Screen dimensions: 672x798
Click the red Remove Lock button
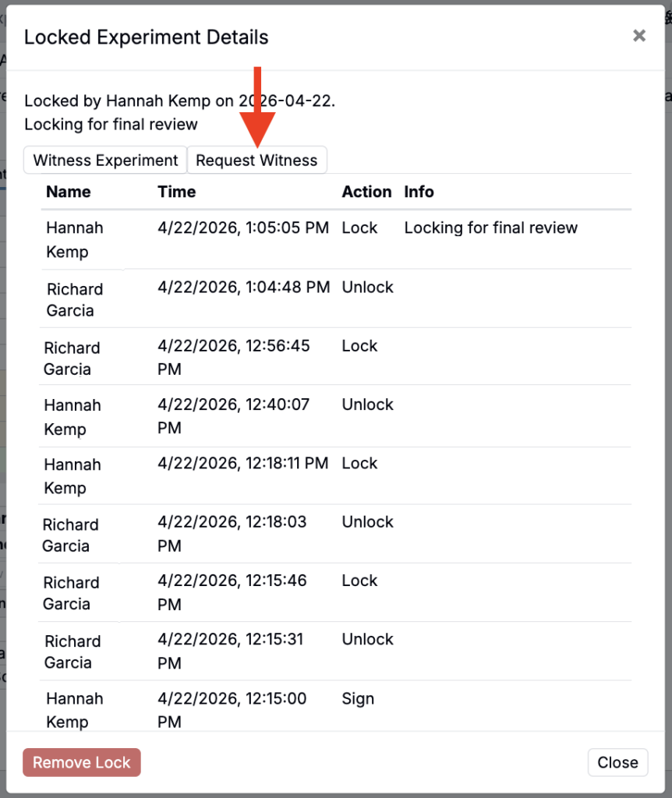tap(82, 762)
